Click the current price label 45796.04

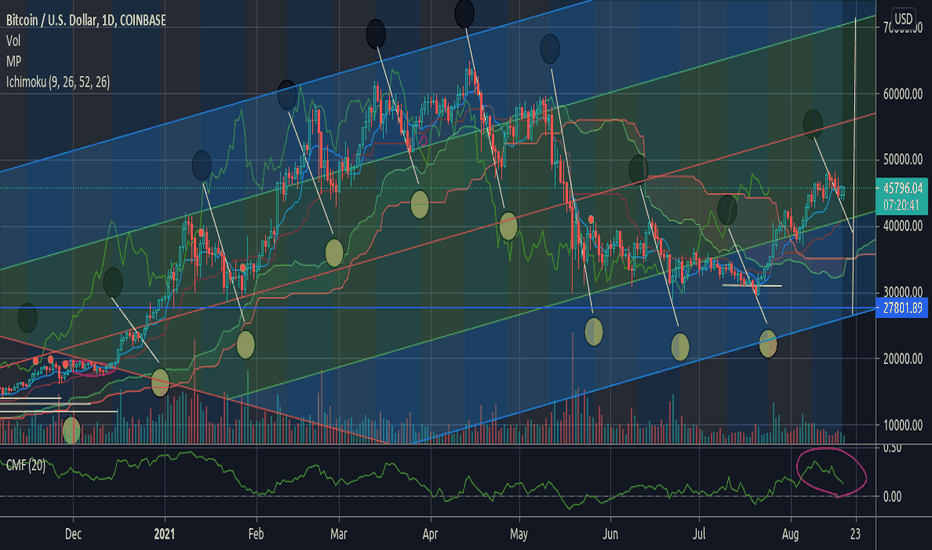point(902,188)
